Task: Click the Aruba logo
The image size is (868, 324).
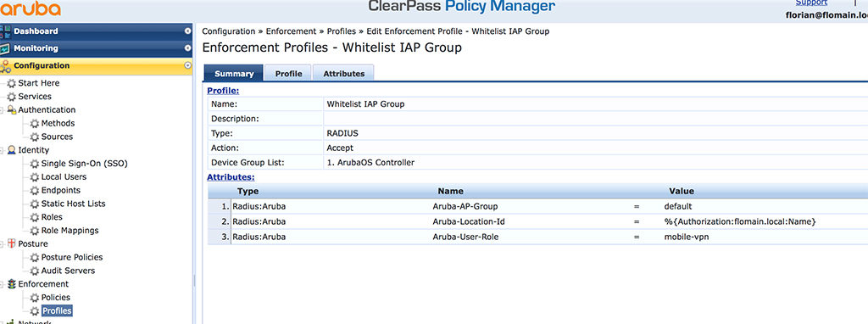Action: pos(31,8)
